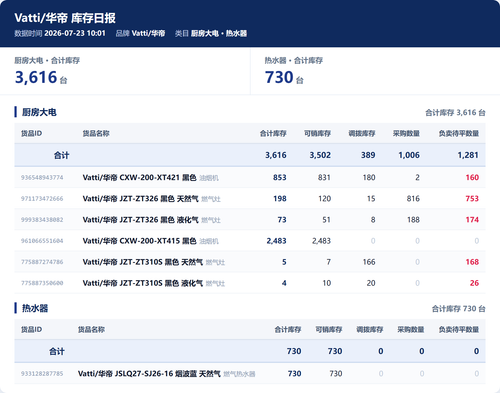Image resolution: width=500 pixels, height=393 pixels.
Task: Click the header category value "厨房大电 · 热水器"
Action: 219,33
